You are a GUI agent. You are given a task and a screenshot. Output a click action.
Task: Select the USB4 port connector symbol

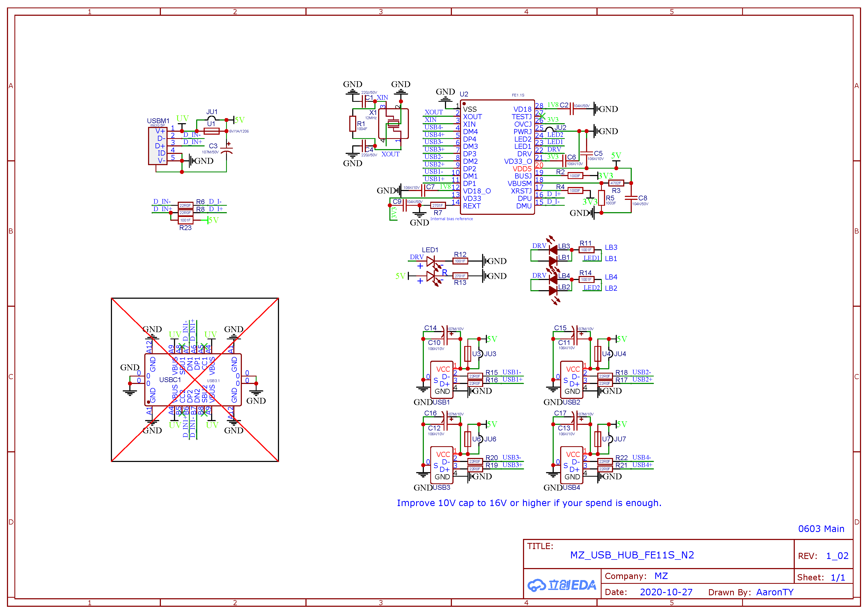tap(571, 465)
